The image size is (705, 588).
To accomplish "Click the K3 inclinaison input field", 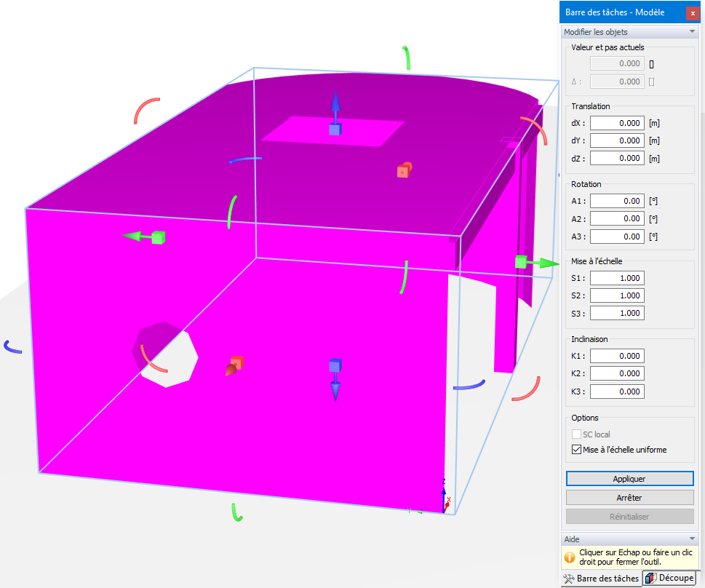I will [x=617, y=392].
